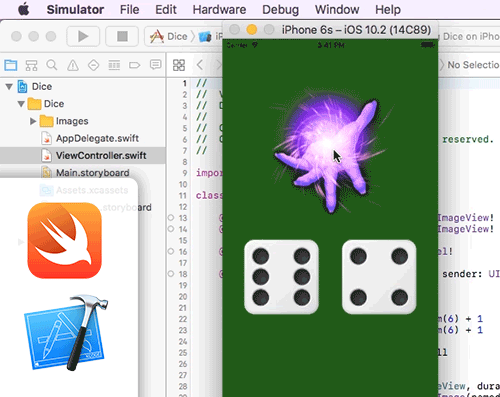Screen dimensions: 500x397
Task: Click the word 'reserved.' in code
Action: 468,139
